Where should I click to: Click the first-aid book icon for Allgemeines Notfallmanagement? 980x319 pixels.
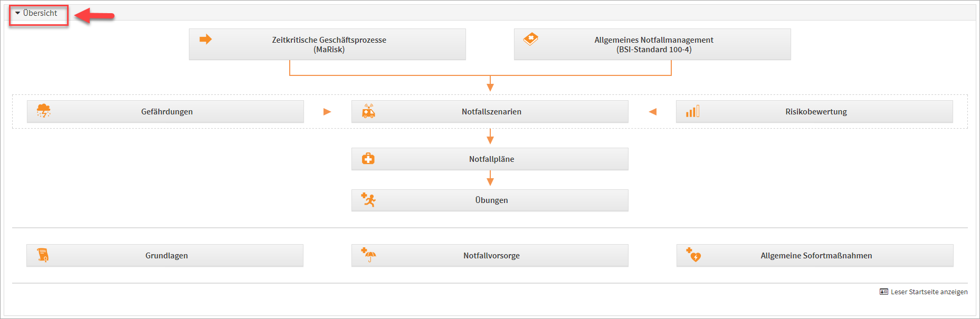(x=530, y=39)
